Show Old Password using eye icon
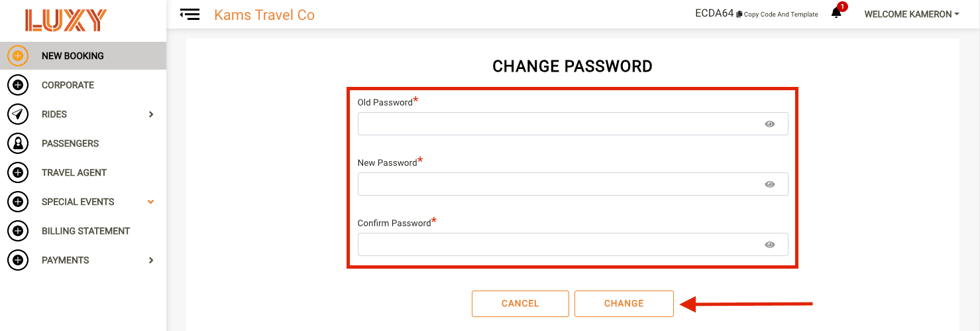This screenshot has width=980, height=331. pos(769,124)
